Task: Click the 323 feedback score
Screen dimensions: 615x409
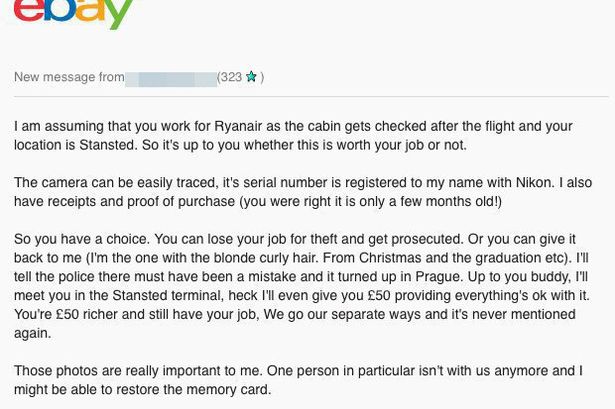Action: (231, 77)
